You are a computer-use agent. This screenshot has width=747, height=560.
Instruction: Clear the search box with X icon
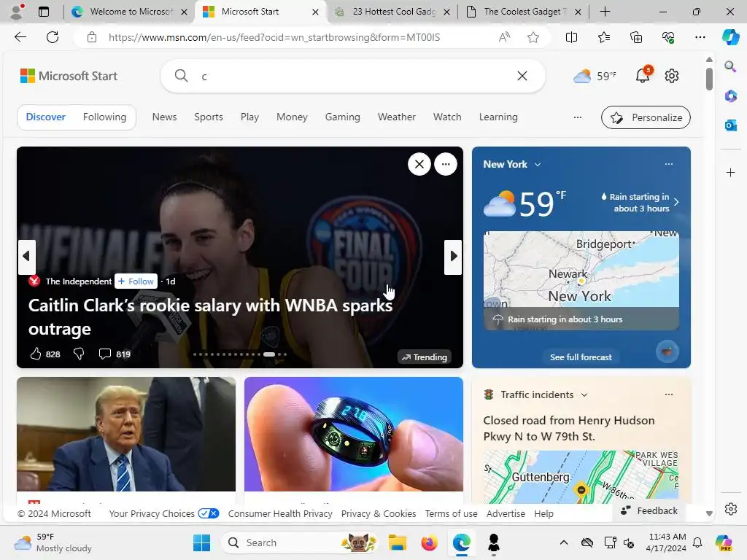pyautogui.click(x=522, y=76)
